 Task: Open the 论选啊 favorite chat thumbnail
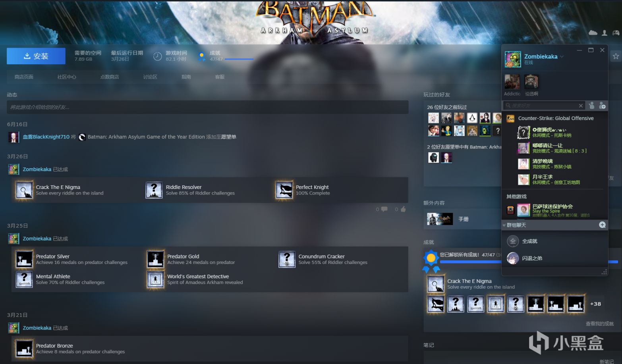click(531, 82)
